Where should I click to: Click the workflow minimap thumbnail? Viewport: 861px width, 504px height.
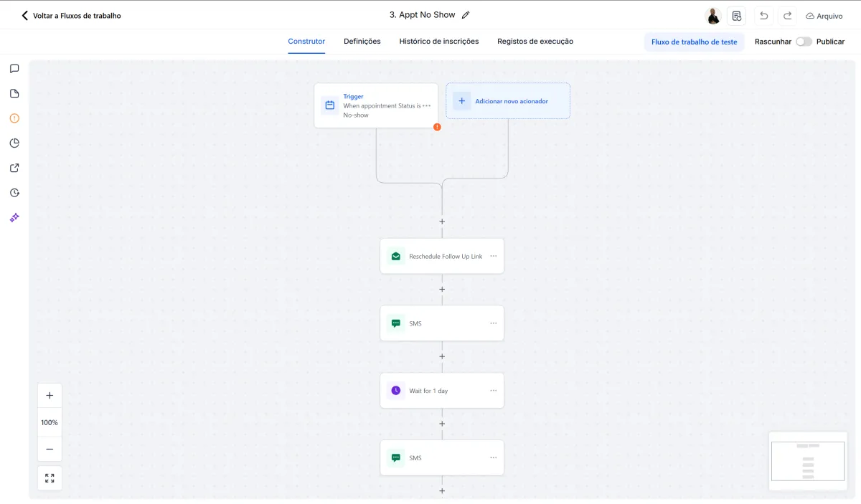point(807,461)
